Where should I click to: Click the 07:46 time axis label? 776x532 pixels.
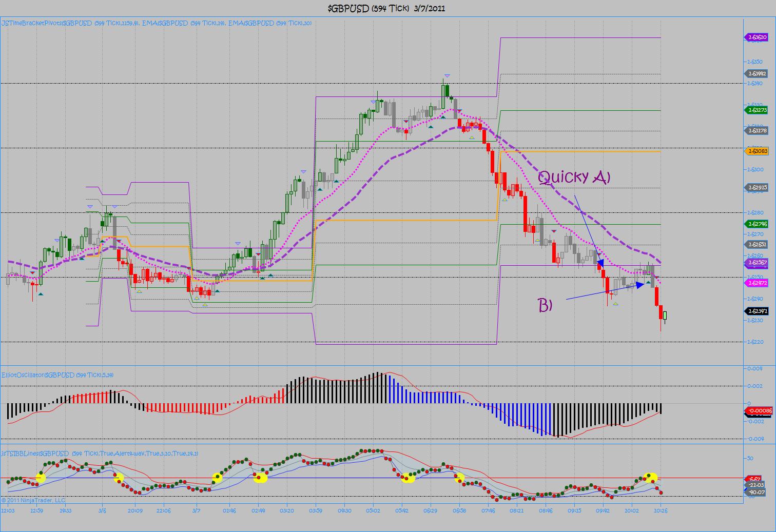pyautogui.click(x=489, y=510)
